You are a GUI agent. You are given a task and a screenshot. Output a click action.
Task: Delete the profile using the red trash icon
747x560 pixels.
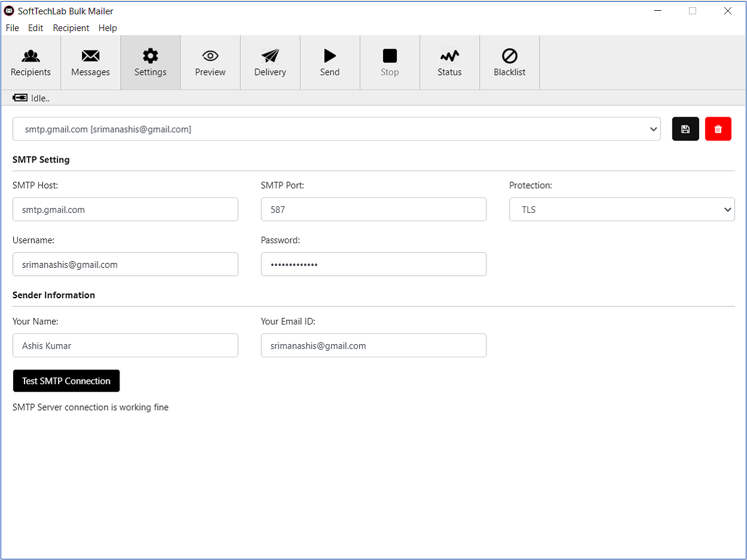click(718, 128)
